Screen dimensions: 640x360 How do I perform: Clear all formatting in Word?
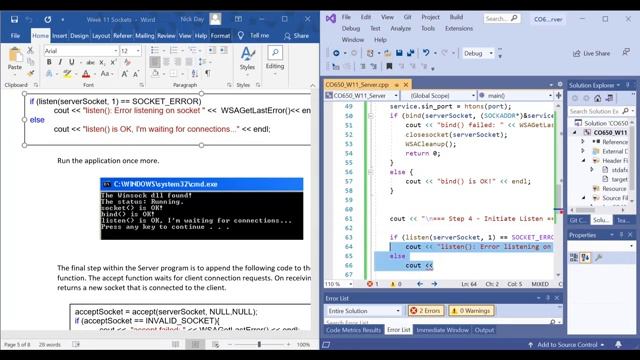[127, 62]
